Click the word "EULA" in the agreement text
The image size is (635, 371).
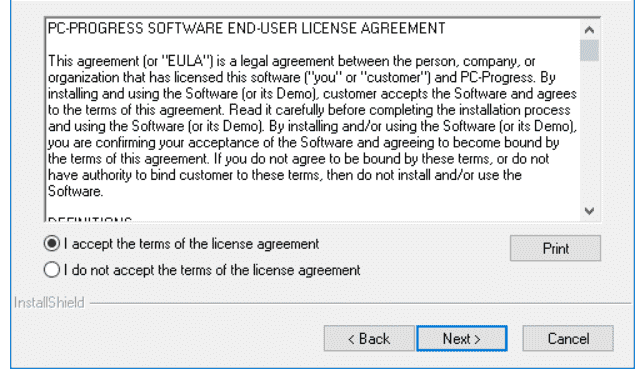tap(184, 61)
